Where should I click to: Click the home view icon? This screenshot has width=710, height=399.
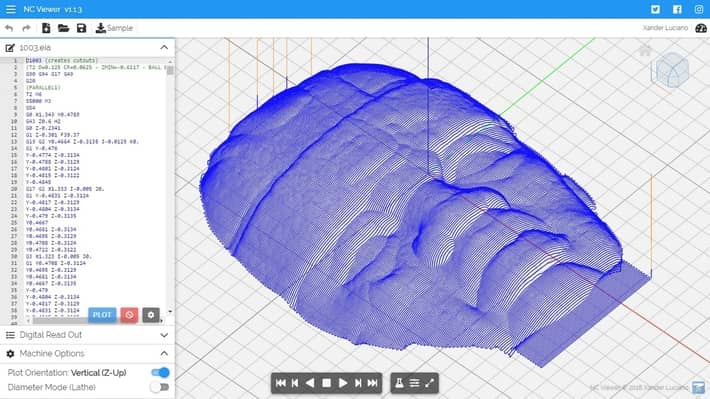(645, 50)
